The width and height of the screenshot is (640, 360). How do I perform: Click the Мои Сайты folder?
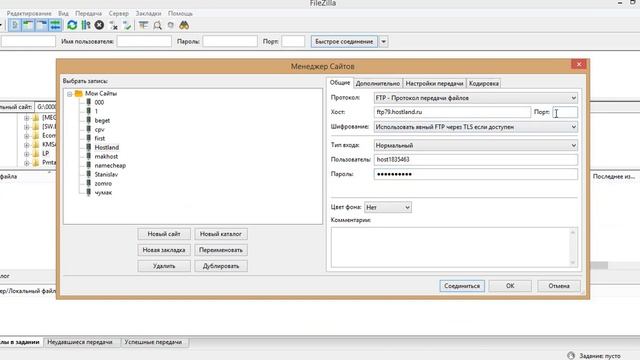(100, 93)
